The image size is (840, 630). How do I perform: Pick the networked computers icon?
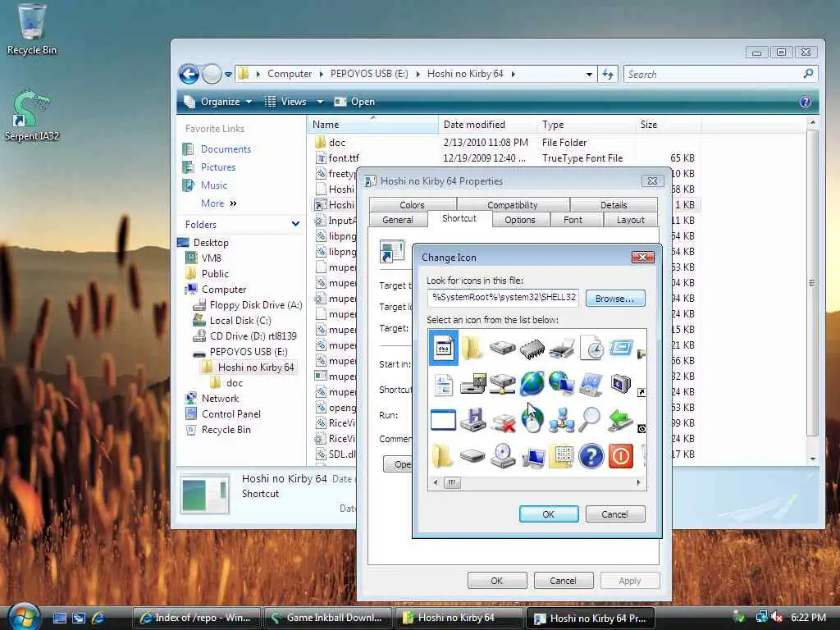(x=561, y=419)
